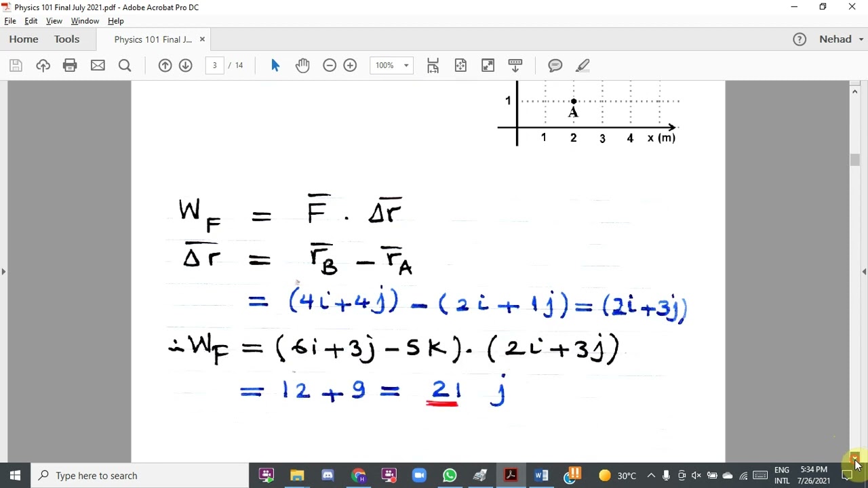Select the arrow Selection tool
Viewport: 868px width, 488px height.
pos(275,65)
